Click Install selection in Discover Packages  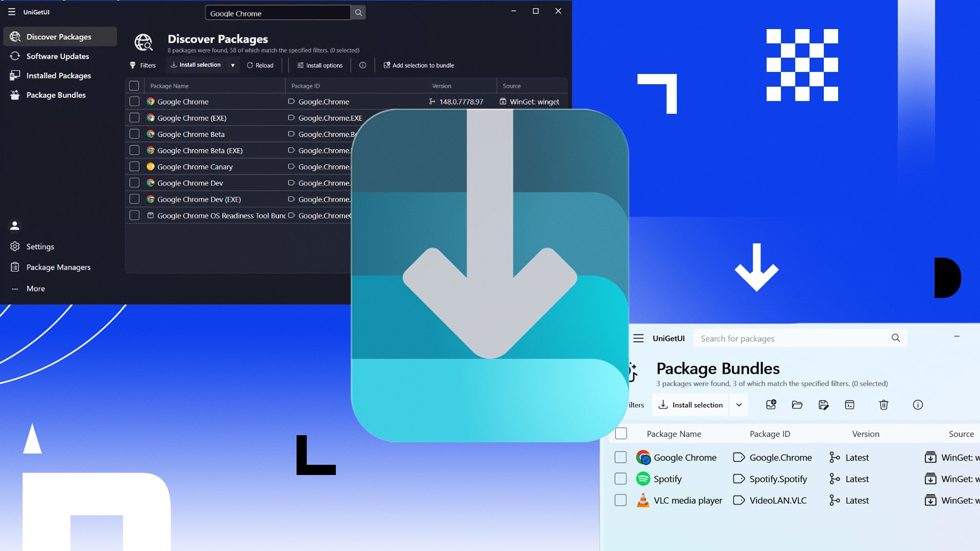tap(195, 65)
